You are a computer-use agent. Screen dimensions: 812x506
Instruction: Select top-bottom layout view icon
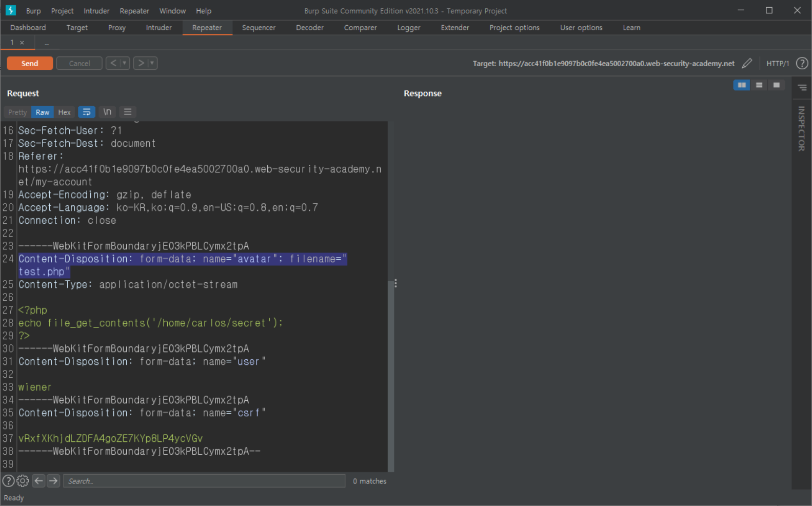[759, 85]
